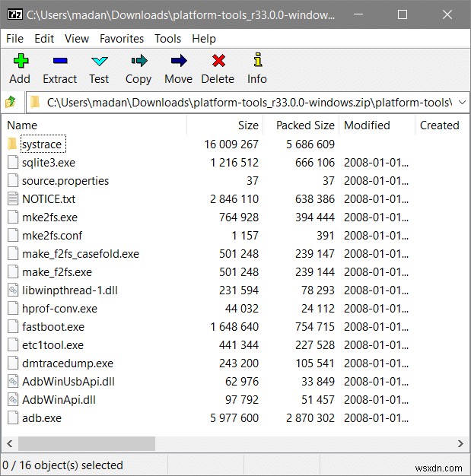Select etc1tool.exe in the list
Screen dimensions: 471x476
pos(53,345)
